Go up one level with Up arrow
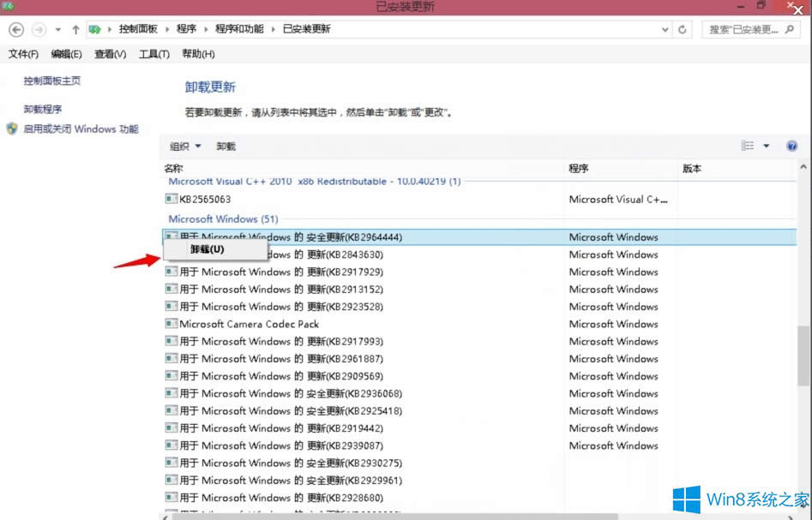 (x=75, y=29)
